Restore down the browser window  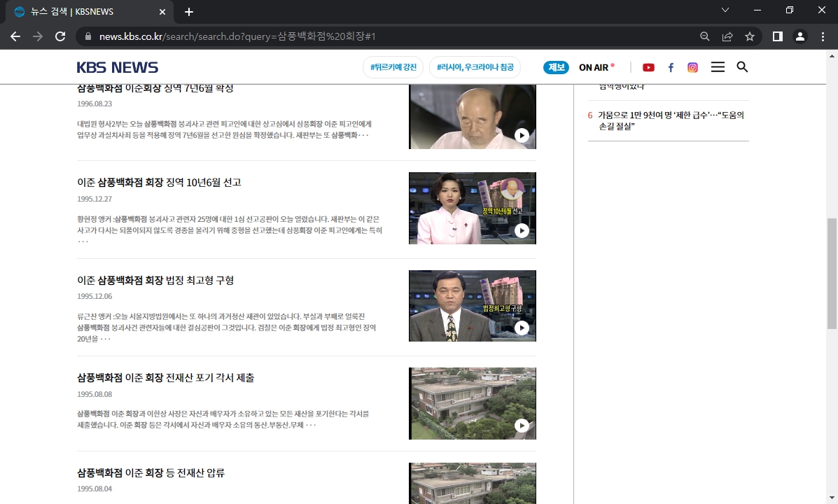pos(790,10)
